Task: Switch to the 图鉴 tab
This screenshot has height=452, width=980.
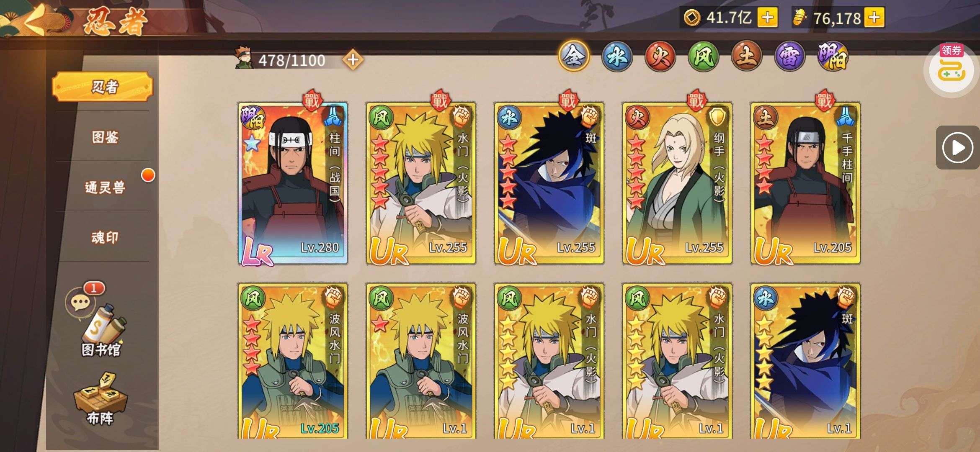Action: pos(105,137)
